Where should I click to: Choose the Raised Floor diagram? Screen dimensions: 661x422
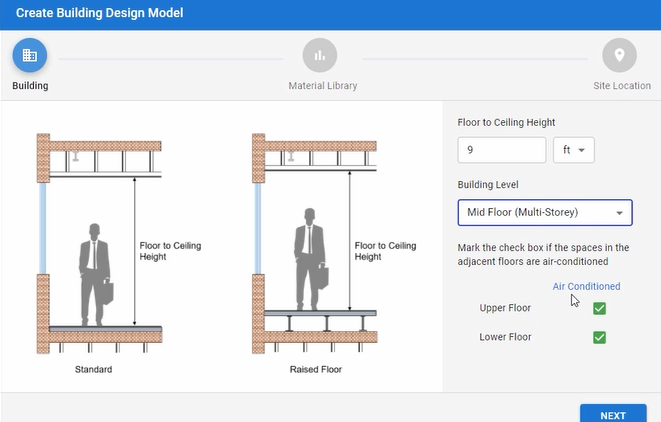[x=312, y=244]
